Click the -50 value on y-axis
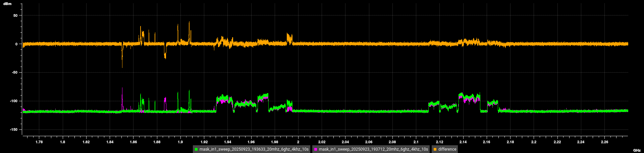644x153 pixels. (14, 72)
